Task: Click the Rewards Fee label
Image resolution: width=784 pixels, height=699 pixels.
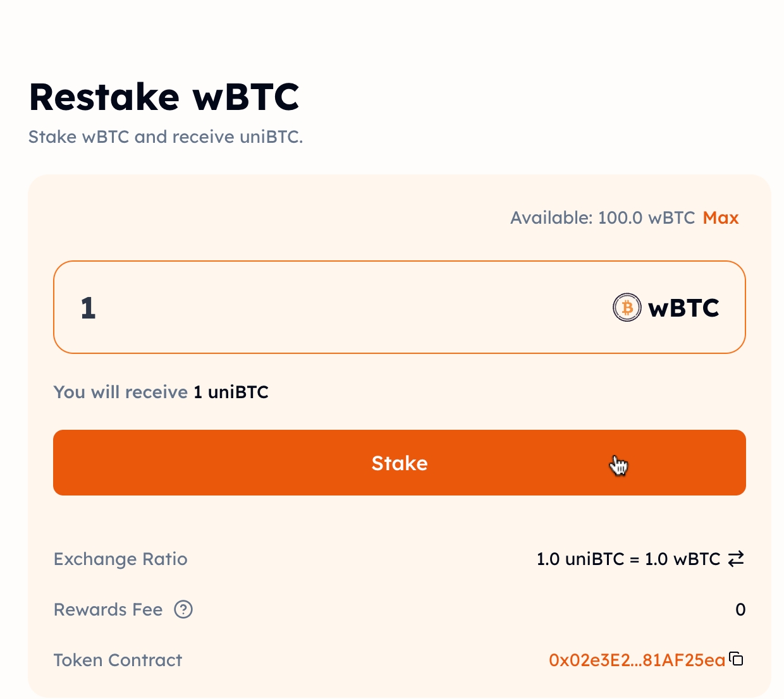Action: pos(108,610)
